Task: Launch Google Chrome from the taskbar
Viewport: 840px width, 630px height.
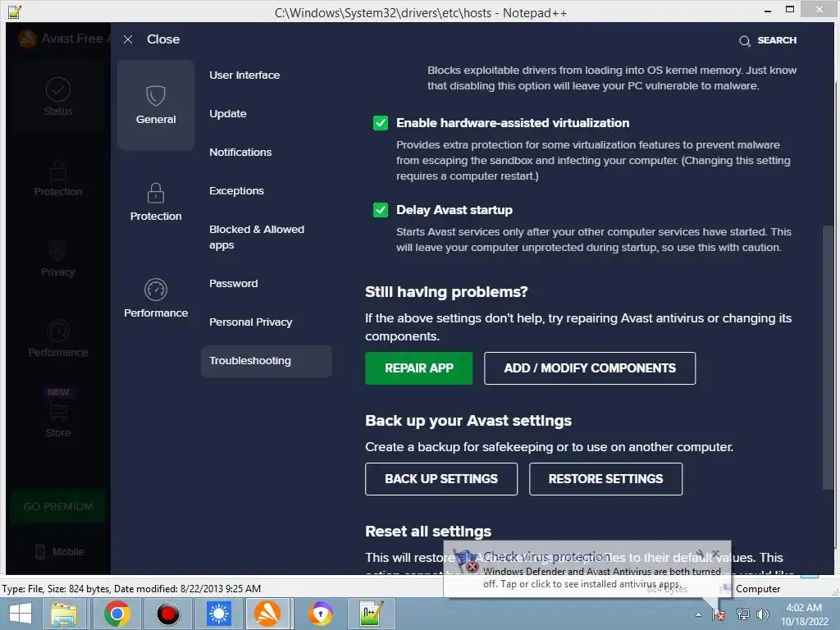Action: coord(117,614)
